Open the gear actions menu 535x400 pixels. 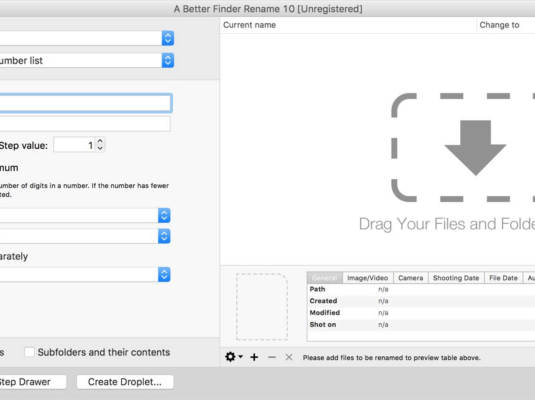point(234,357)
